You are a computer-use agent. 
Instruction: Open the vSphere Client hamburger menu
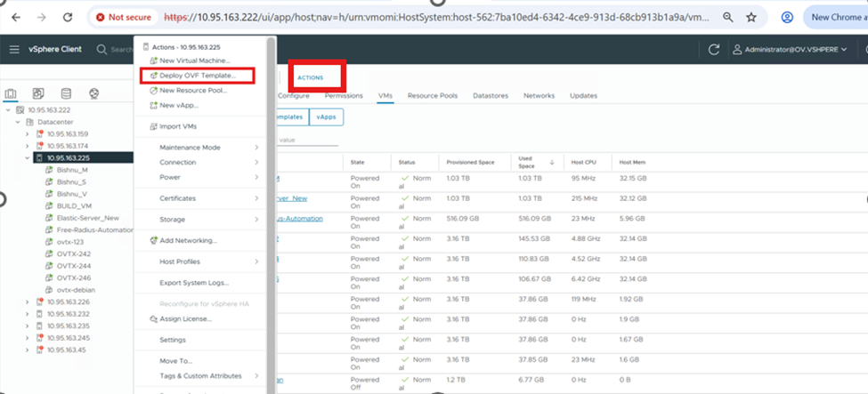(x=14, y=49)
